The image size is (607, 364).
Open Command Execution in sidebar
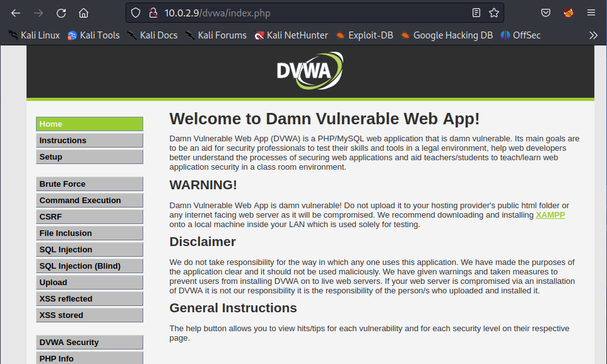click(89, 200)
